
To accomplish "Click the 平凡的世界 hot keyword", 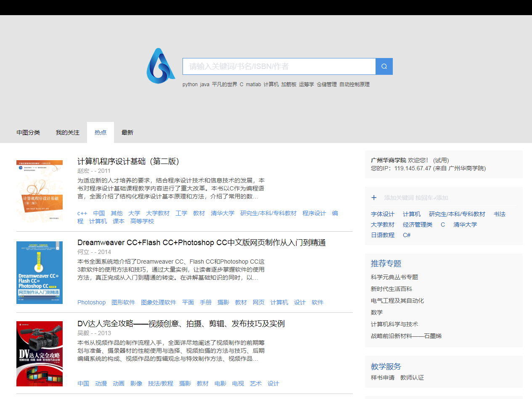I will [x=225, y=85].
